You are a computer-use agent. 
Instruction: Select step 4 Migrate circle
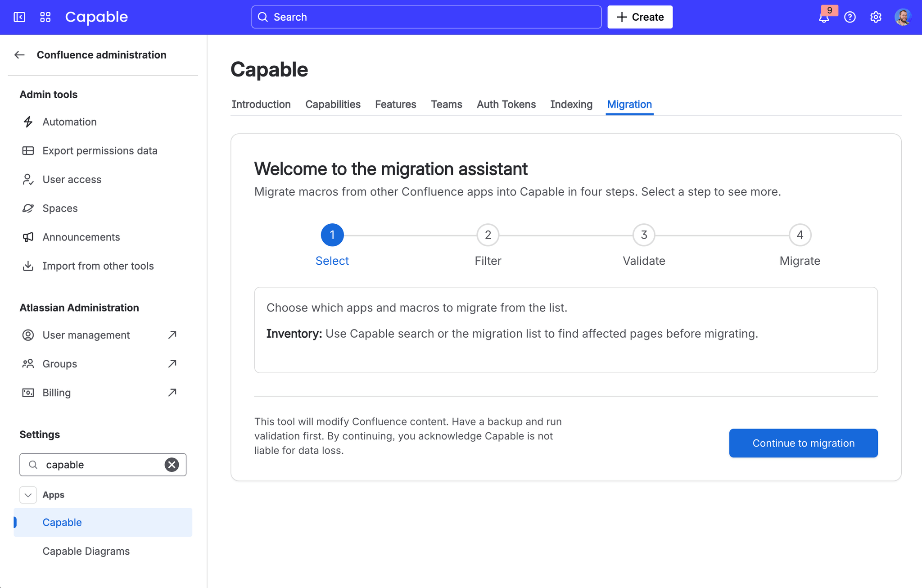[x=800, y=235]
